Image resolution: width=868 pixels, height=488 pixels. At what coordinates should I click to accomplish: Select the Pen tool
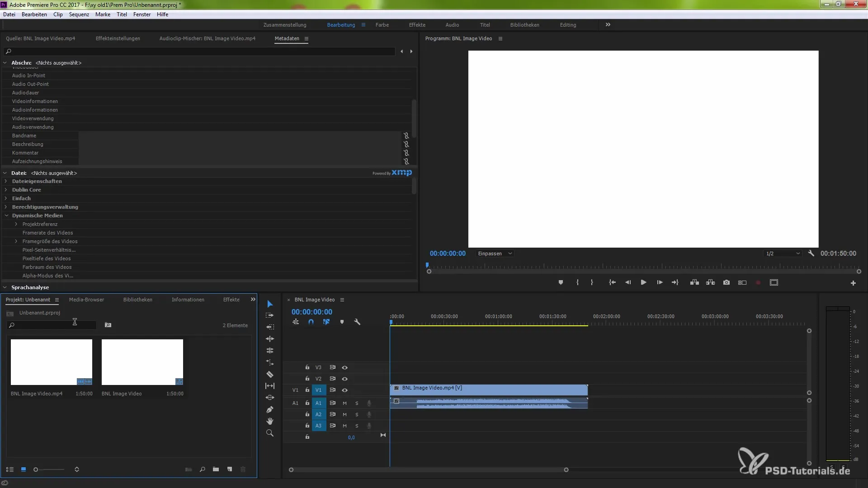270,409
